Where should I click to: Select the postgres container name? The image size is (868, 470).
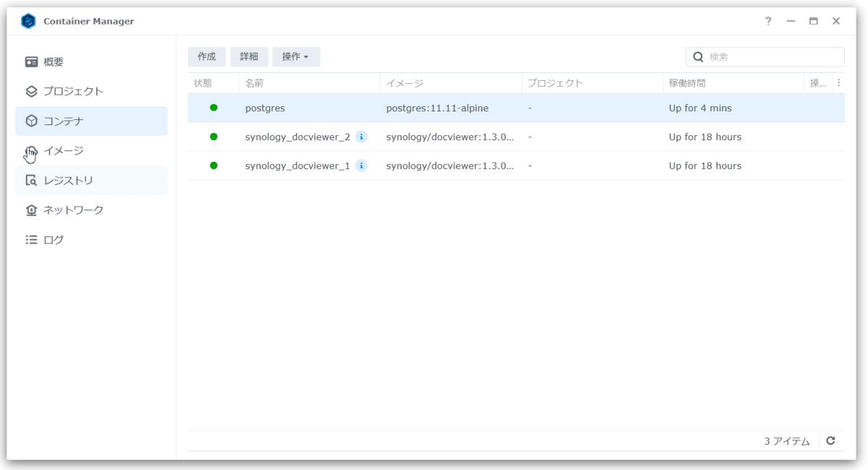[265, 108]
